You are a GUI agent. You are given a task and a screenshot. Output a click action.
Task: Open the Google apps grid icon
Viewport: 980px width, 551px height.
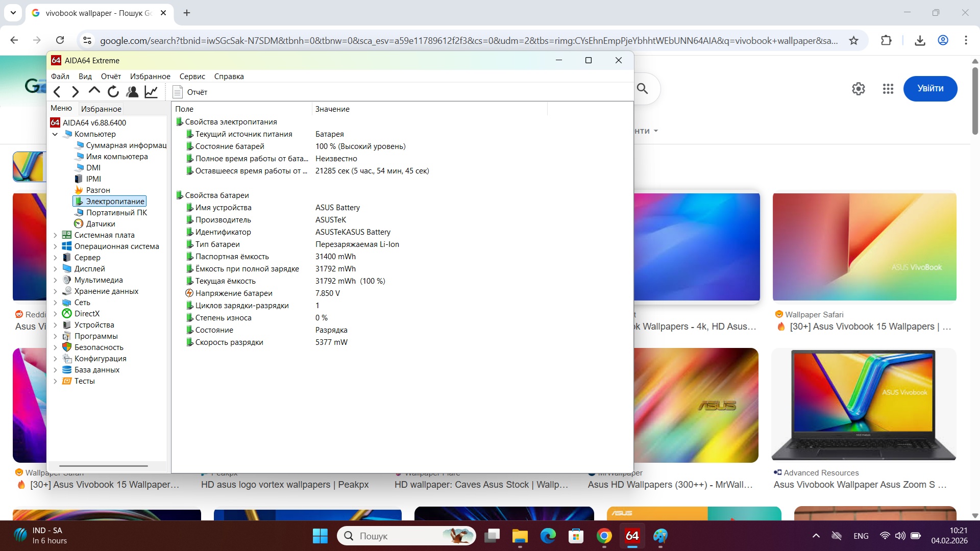pyautogui.click(x=888, y=88)
